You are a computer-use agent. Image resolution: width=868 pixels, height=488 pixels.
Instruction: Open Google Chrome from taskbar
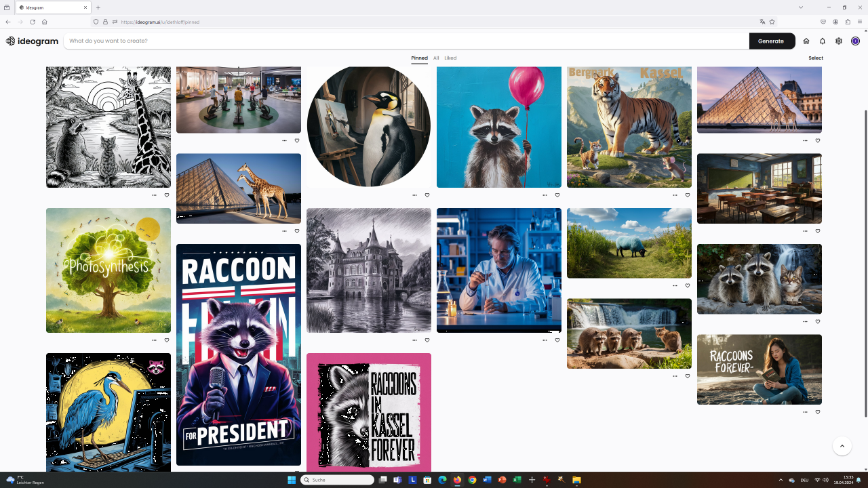point(472,480)
